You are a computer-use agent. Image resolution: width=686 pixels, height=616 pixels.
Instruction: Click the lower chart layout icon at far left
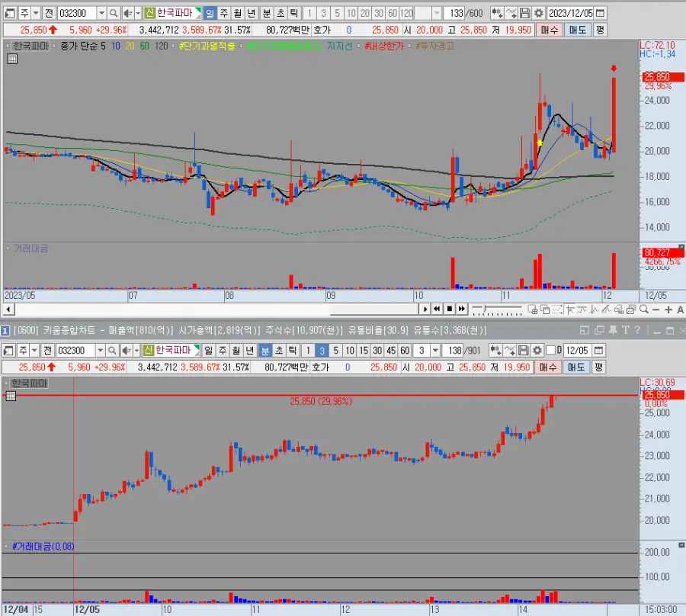(x=8, y=351)
